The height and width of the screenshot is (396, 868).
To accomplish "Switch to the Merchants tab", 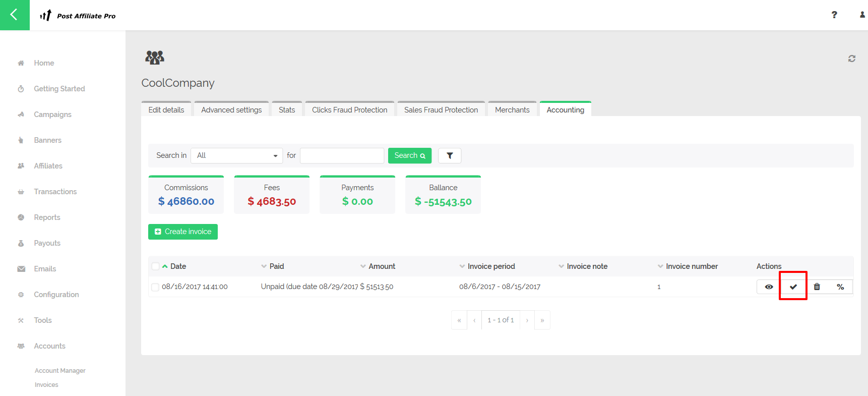I will 512,109.
